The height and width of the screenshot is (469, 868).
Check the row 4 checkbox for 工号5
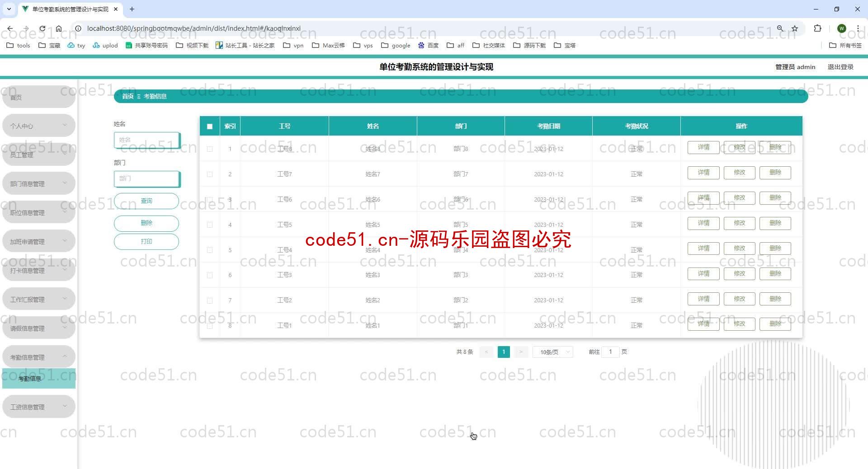pyautogui.click(x=210, y=225)
